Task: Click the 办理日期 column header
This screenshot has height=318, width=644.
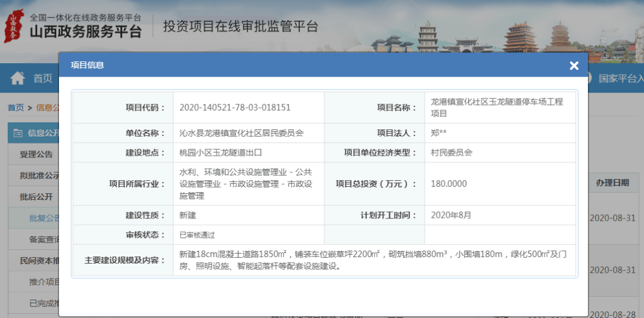Action: [612, 183]
